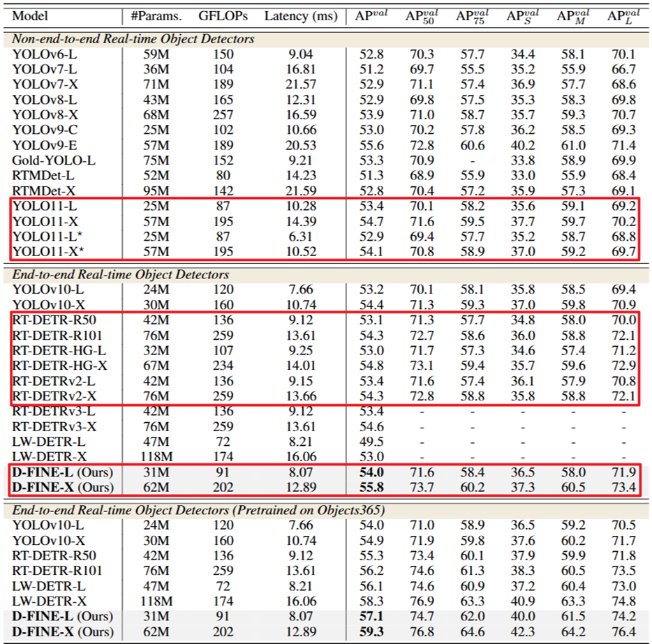Select 16.81 latency in the YOLOv7-L row
Image resolution: width=652 pixels, height=644 pixels.
[x=301, y=69]
